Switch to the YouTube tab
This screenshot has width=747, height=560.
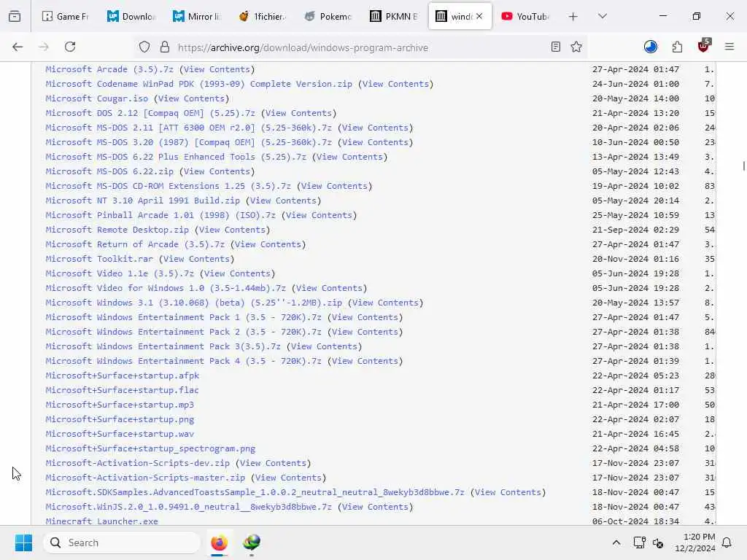click(x=525, y=16)
